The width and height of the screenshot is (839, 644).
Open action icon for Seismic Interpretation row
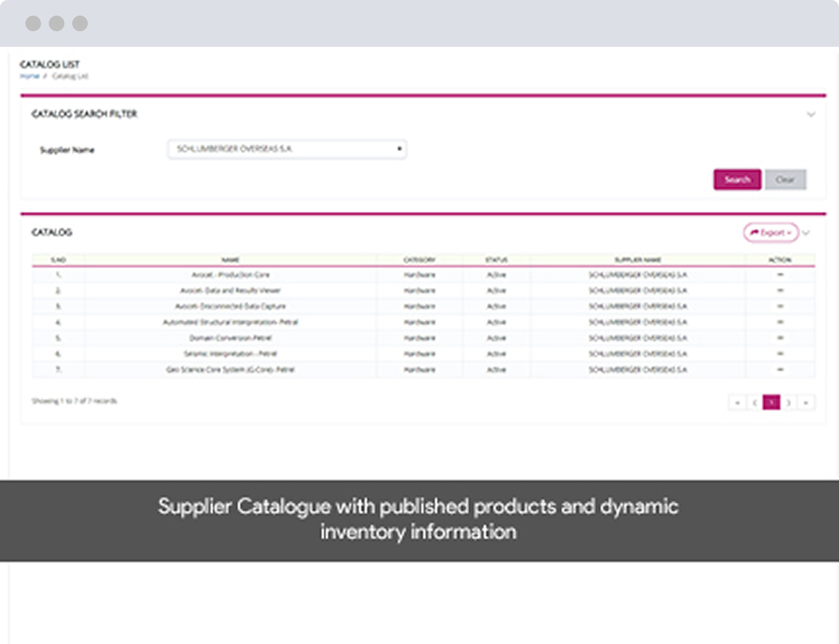780,354
